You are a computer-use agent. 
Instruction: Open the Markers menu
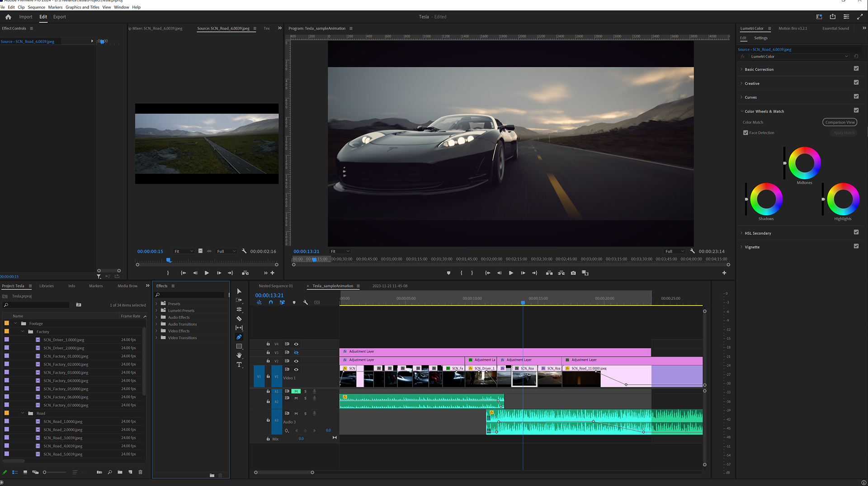pyautogui.click(x=55, y=7)
